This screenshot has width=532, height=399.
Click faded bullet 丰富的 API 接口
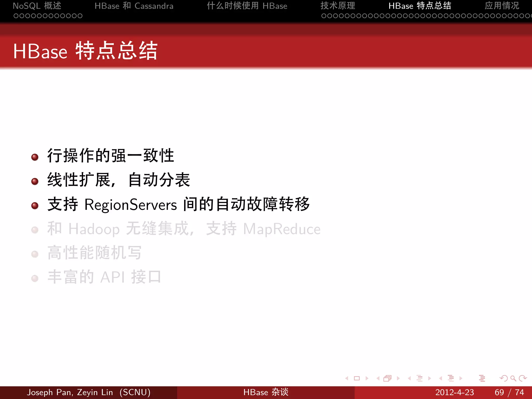104,277
